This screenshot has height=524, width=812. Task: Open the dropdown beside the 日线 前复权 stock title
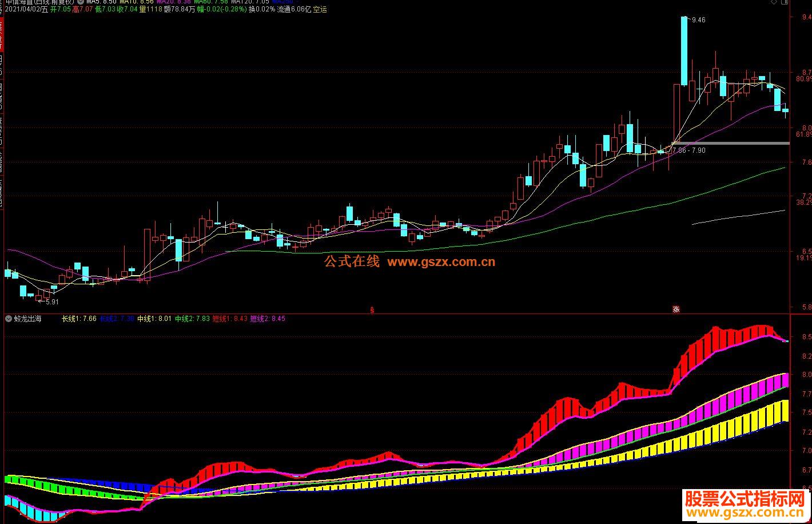[x=81, y=2]
